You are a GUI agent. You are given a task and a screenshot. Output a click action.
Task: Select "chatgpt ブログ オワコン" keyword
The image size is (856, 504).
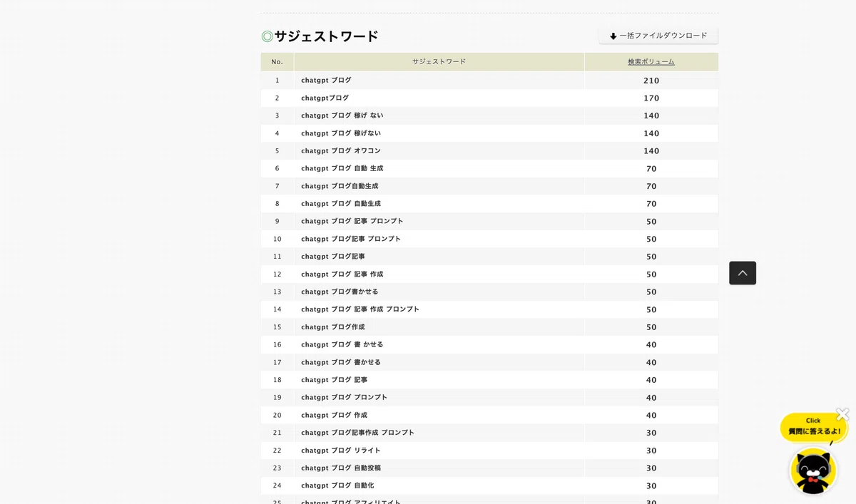pyautogui.click(x=341, y=150)
